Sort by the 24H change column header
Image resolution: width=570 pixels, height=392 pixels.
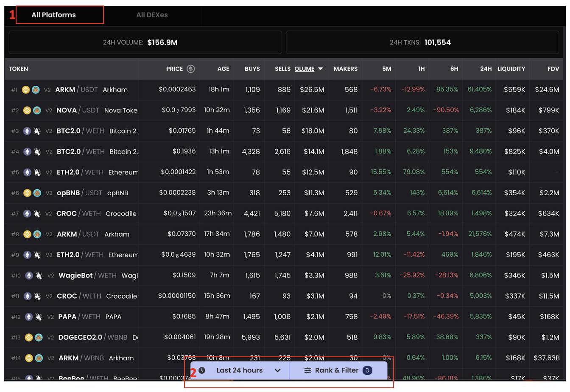click(486, 69)
